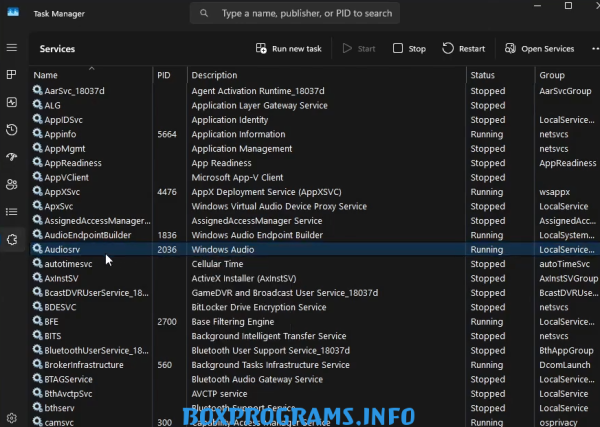Select BluetoothUserService_18 service name
600x427 pixels.
(x=96, y=350)
